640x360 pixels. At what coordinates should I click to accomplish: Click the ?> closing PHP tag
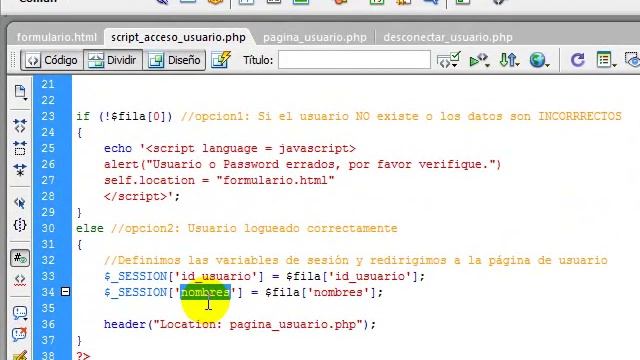(83, 356)
